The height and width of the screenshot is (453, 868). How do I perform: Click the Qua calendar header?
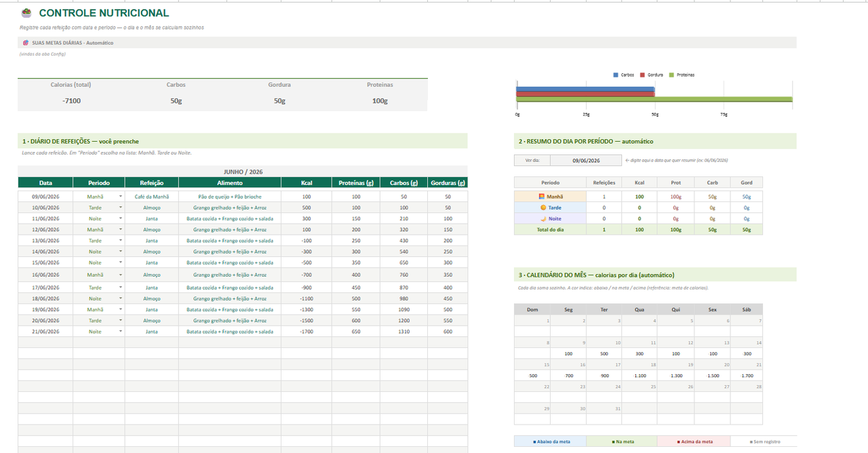pos(639,309)
